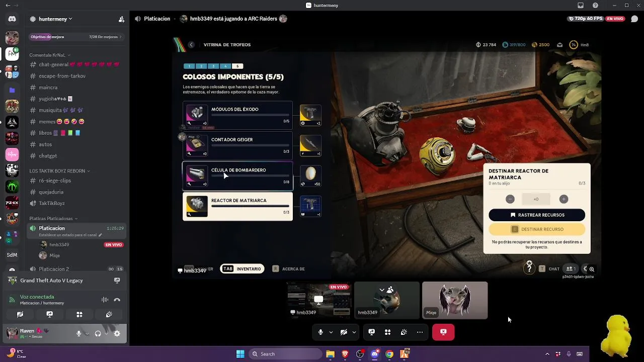Open the escape-from-tarkov channel
Image resolution: width=644 pixels, height=362 pixels.
(x=76, y=76)
